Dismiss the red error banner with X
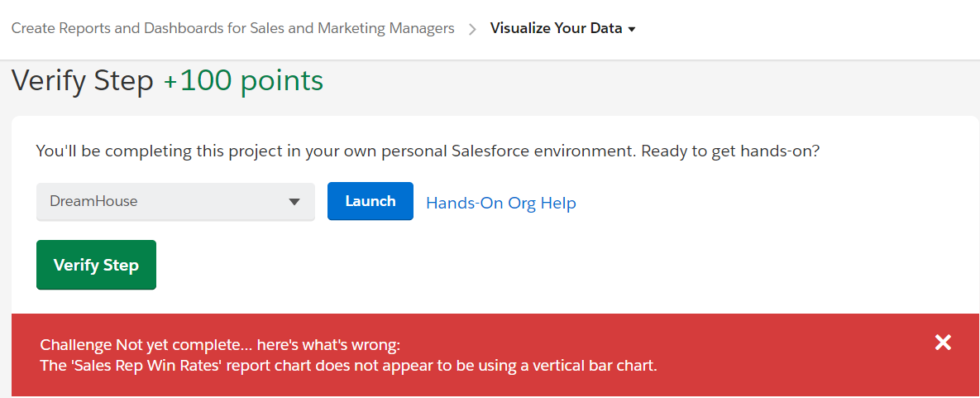980x398 pixels. coord(943,343)
